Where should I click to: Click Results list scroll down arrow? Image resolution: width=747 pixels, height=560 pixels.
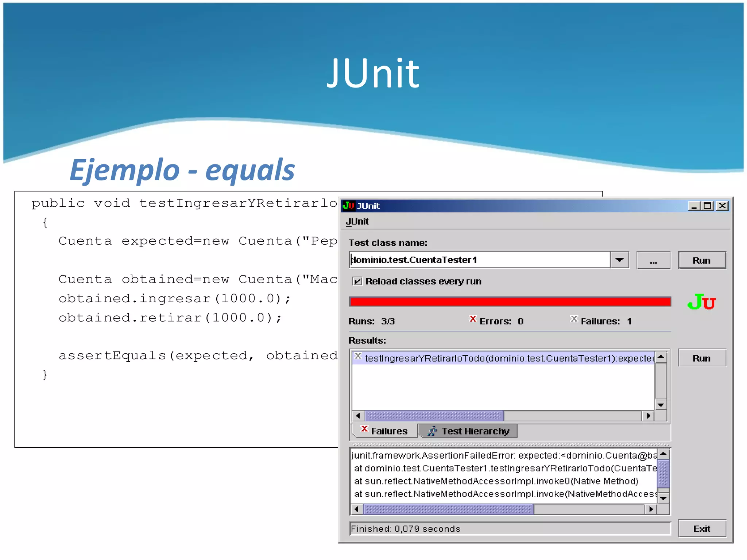click(x=661, y=405)
